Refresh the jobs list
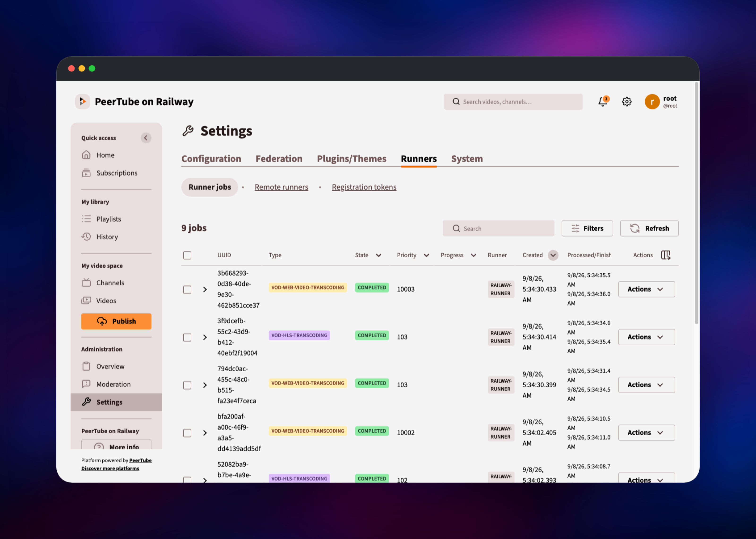Screen dimensions: 756x539 (x=649, y=228)
